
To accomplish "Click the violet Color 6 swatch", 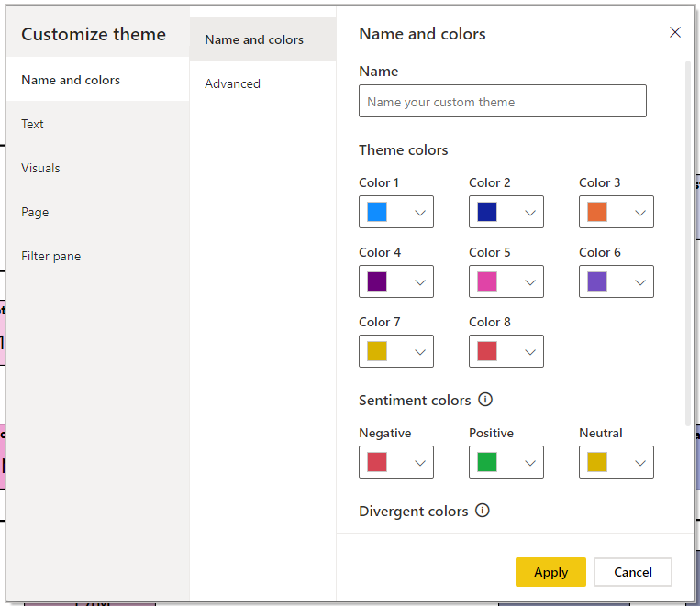I will (597, 281).
